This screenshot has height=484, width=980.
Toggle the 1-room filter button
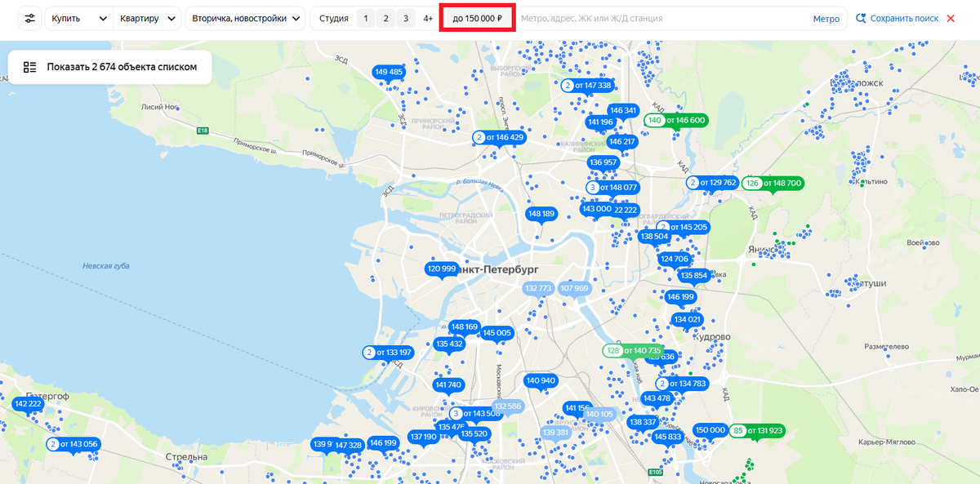365,18
